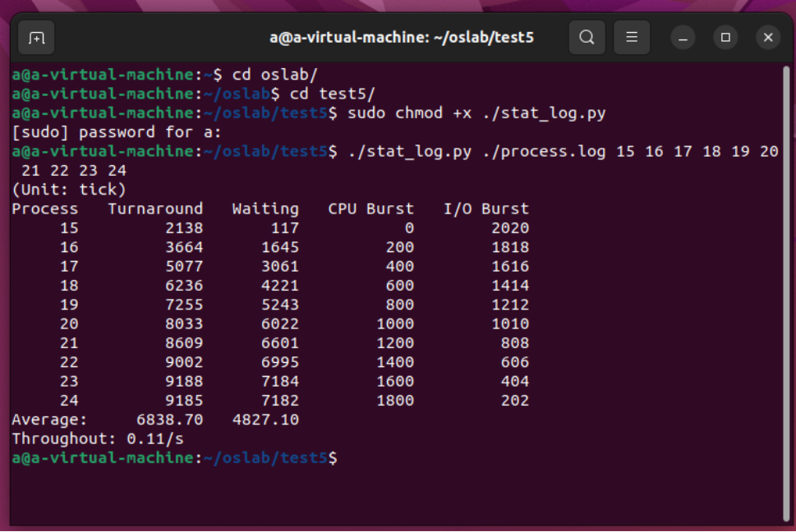Viewport: 796px width, 532px height.
Task: Click waiting value 6995
Action: coord(280,362)
